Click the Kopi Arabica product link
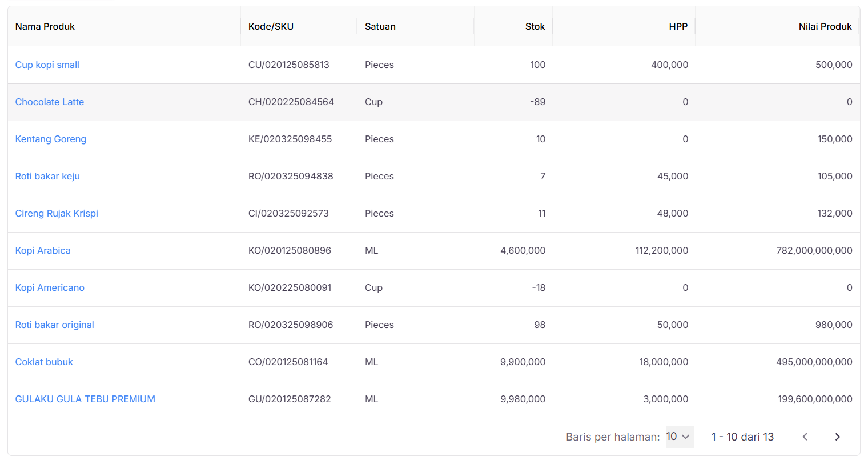 click(x=43, y=251)
